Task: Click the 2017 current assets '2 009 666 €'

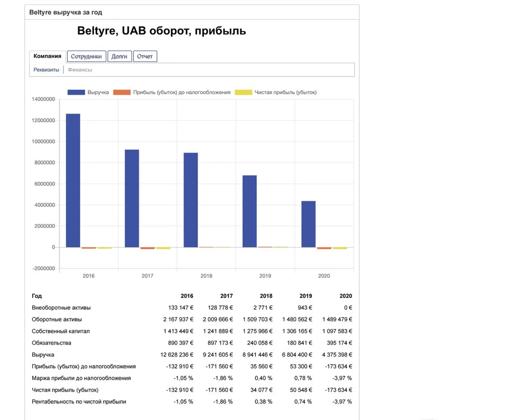Action: click(x=218, y=320)
